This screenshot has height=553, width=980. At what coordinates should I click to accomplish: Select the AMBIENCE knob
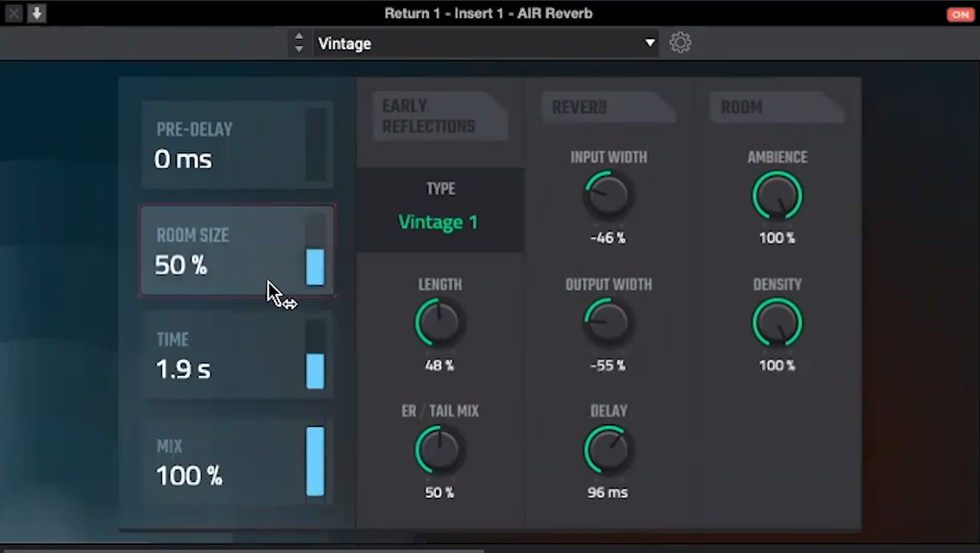tap(776, 194)
